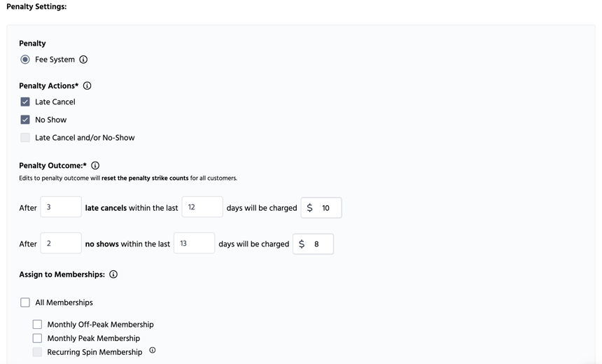The height and width of the screenshot is (364, 602).
Task: Click info icon beside Assign to Memberships
Action: pyautogui.click(x=113, y=274)
